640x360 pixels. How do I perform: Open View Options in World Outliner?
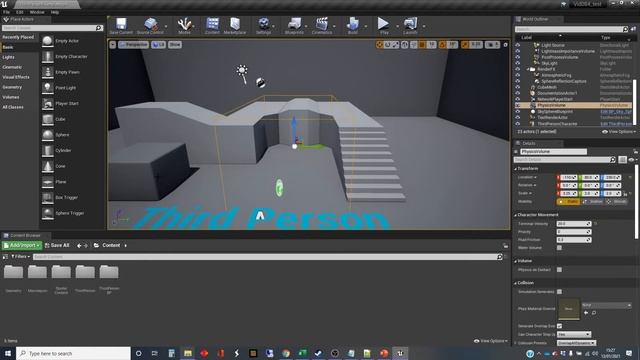click(618, 132)
